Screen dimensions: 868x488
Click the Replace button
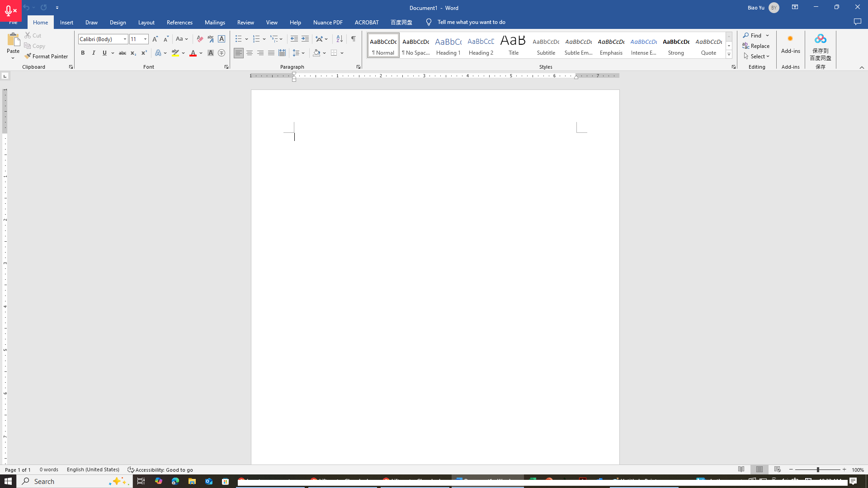click(x=756, y=46)
